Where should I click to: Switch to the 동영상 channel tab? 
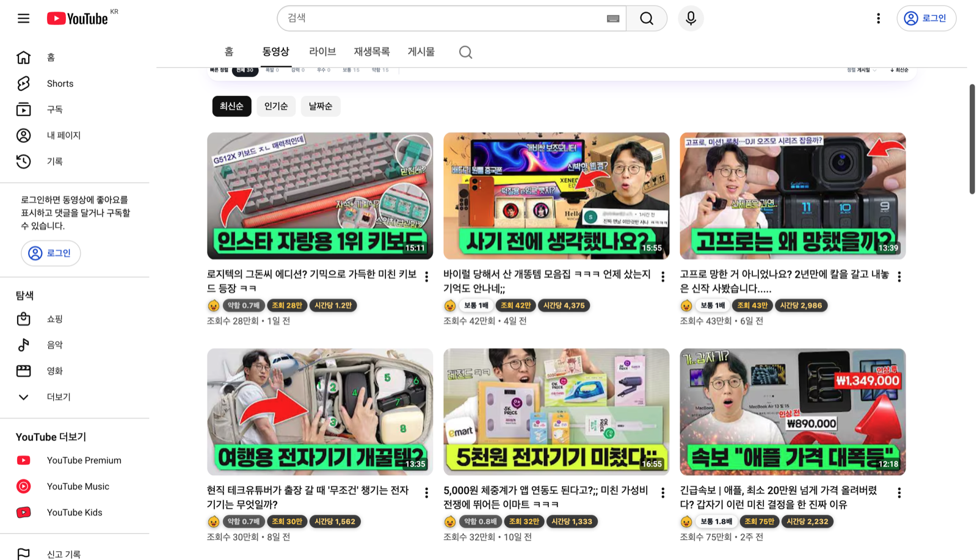pos(276,52)
